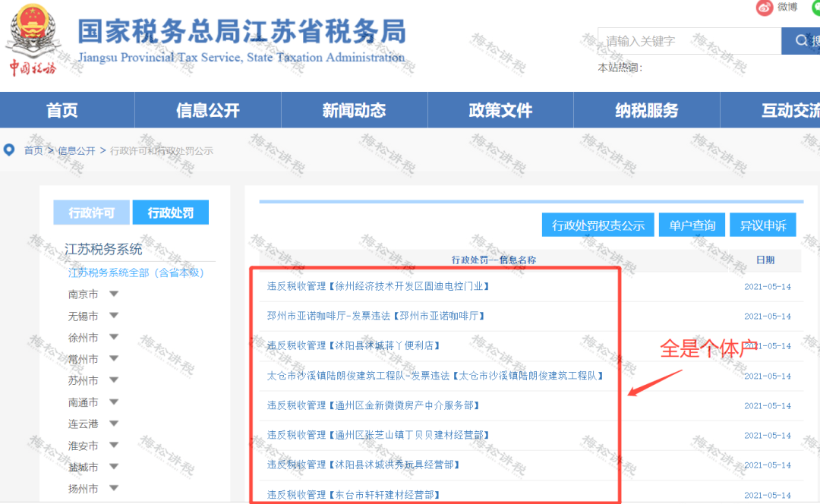Select the 行政处罚 tab

pos(170,212)
